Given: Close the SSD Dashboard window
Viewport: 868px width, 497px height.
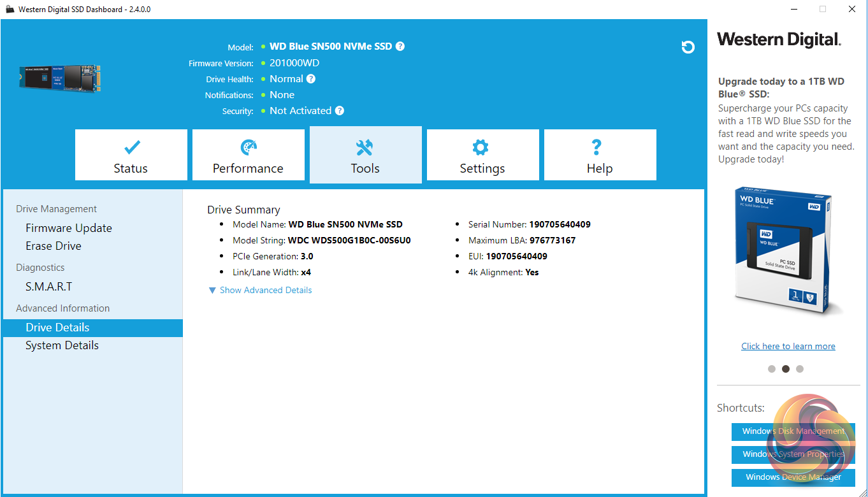Looking at the screenshot, I should pyautogui.click(x=852, y=9).
